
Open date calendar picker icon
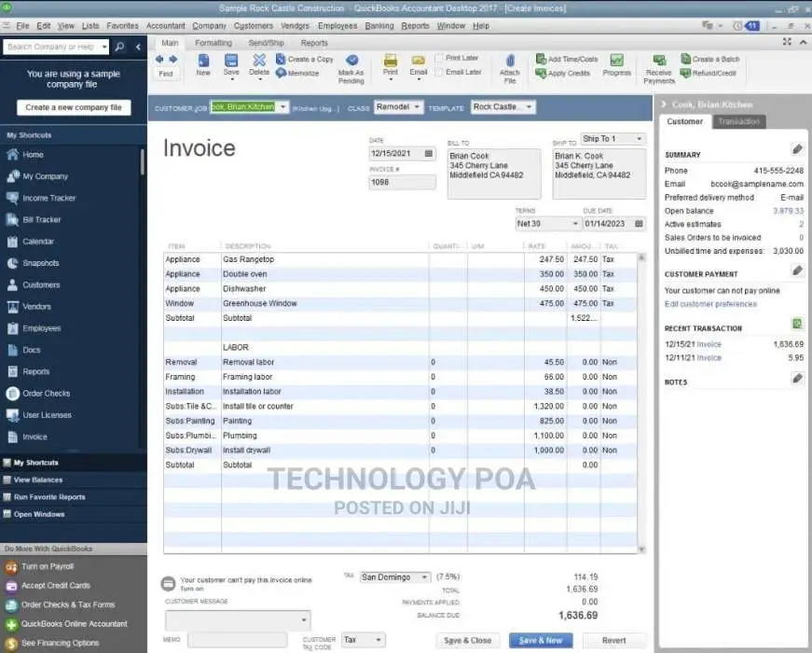tap(429, 153)
